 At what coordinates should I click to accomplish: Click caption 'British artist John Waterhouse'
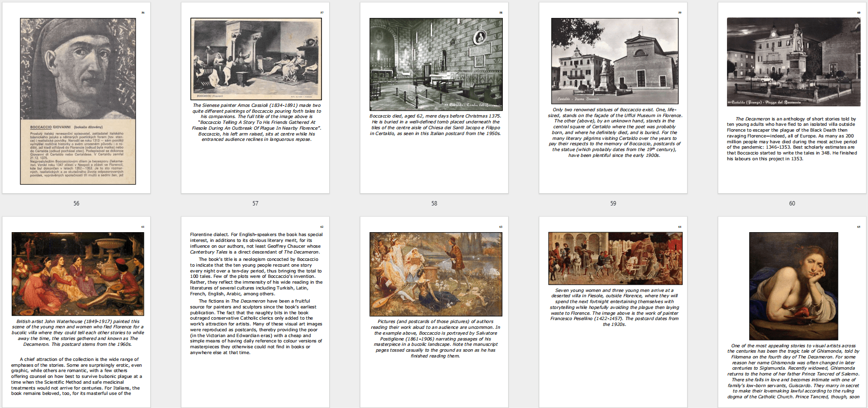(x=78, y=333)
